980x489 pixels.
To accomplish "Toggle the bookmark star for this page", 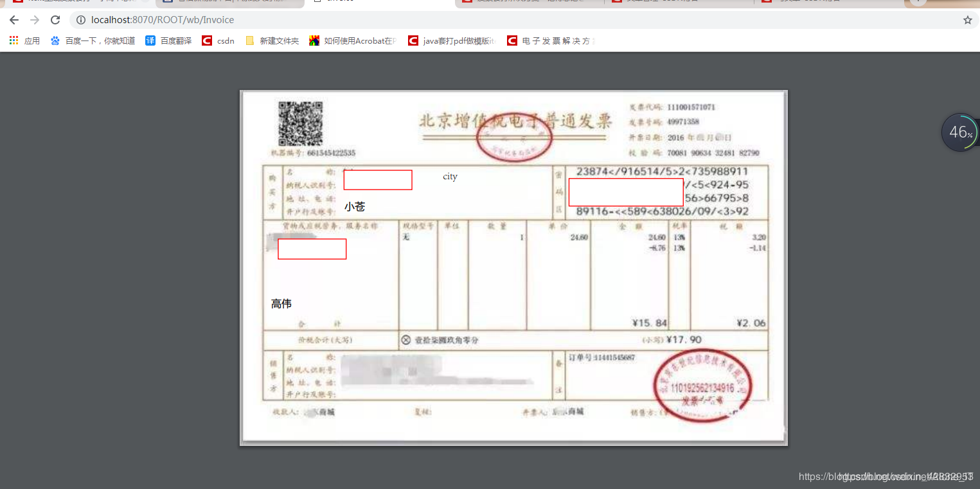I will point(967,20).
